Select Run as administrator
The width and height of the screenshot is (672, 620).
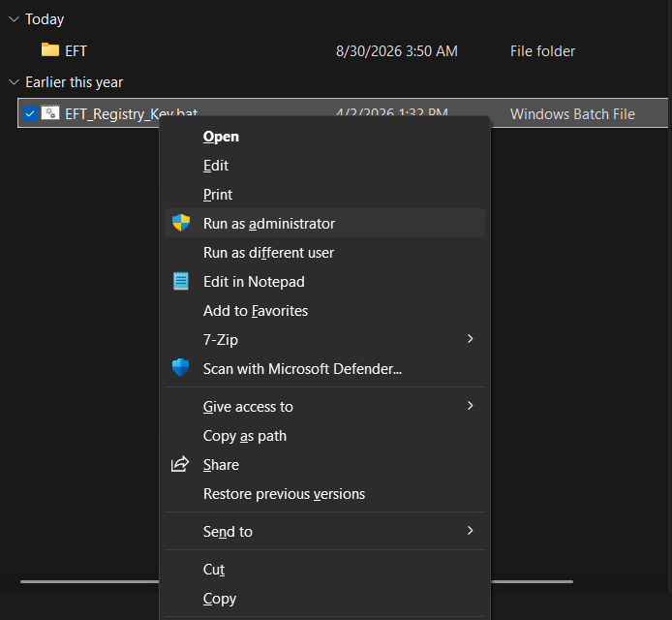pyautogui.click(x=324, y=223)
